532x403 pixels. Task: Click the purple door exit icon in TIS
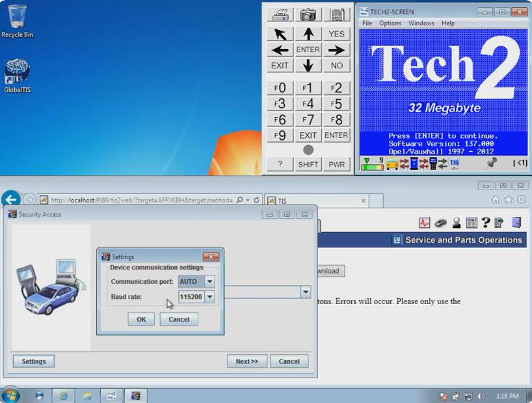point(516,223)
